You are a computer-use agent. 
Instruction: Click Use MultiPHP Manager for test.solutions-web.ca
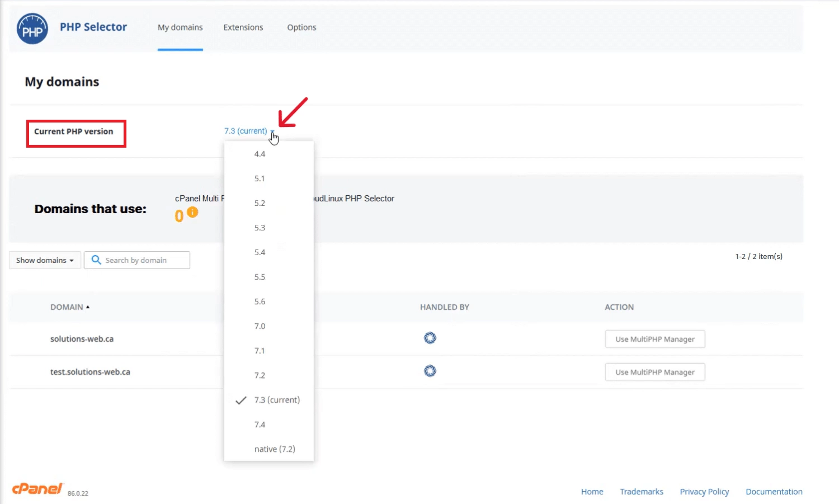pos(654,371)
